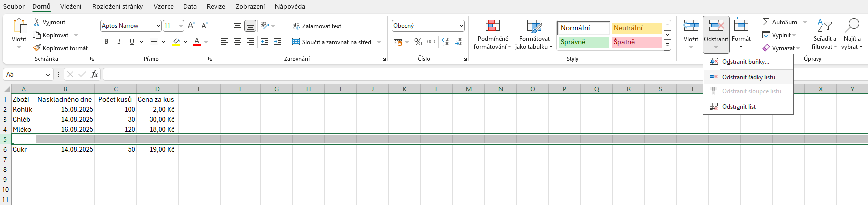868x205 pixels.
Task: Expand Sloučit a zarovnat na střed options
Action: (379, 42)
